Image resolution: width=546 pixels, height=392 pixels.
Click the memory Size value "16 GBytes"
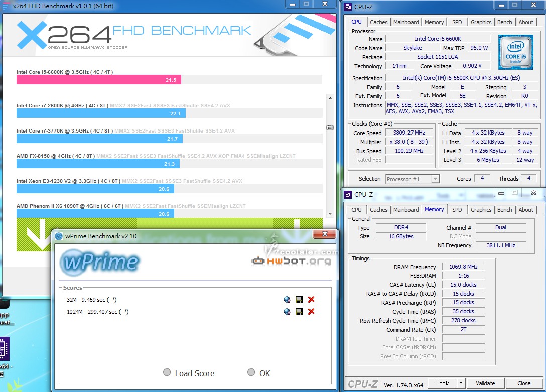tap(401, 236)
